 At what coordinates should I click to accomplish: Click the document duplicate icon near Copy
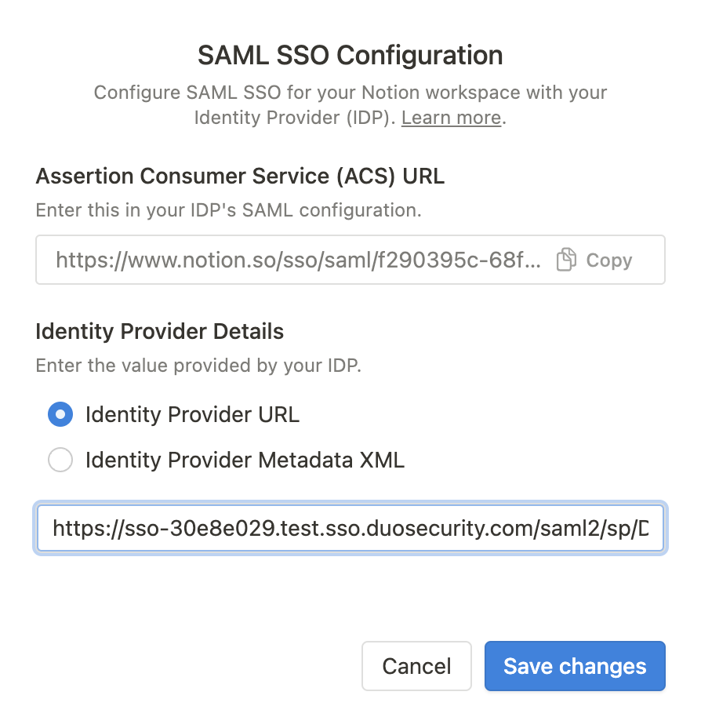coord(567,259)
